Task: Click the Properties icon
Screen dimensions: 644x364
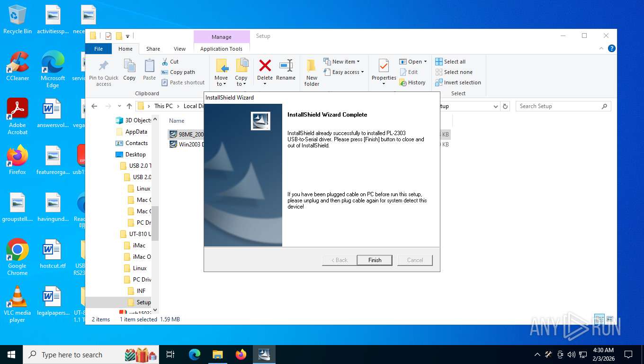Action: [x=384, y=66]
